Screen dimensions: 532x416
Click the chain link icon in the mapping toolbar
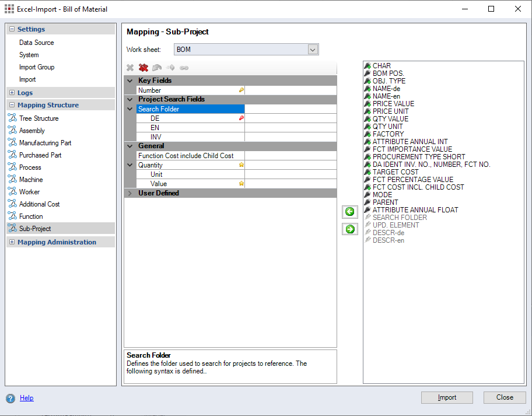184,68
